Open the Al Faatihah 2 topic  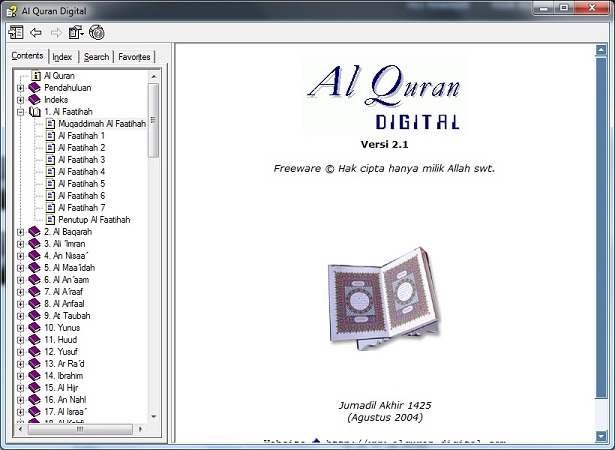click(x=82, y=148)
